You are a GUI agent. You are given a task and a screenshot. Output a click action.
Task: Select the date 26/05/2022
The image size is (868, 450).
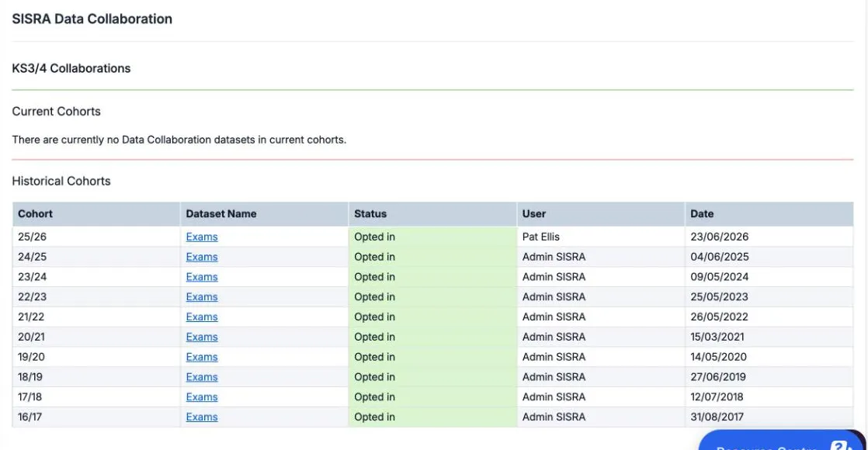pos(719,317)
